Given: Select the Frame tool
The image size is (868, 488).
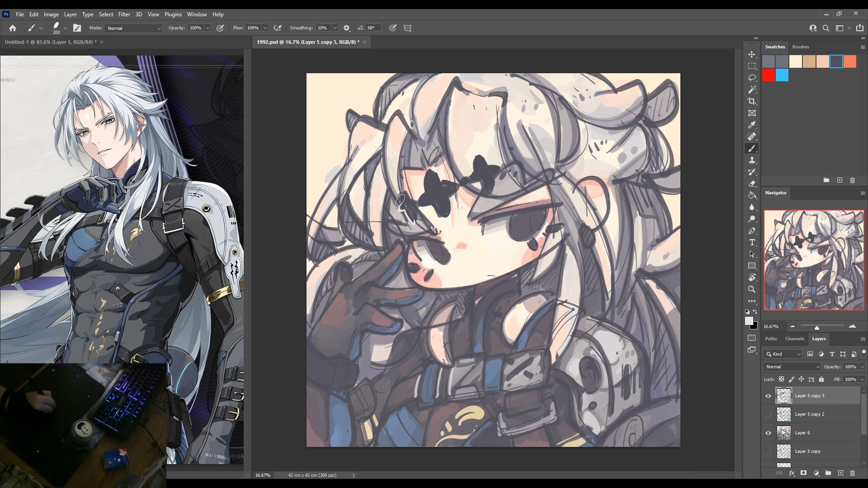Looking at the screenshot, I should tap(752, 113).
